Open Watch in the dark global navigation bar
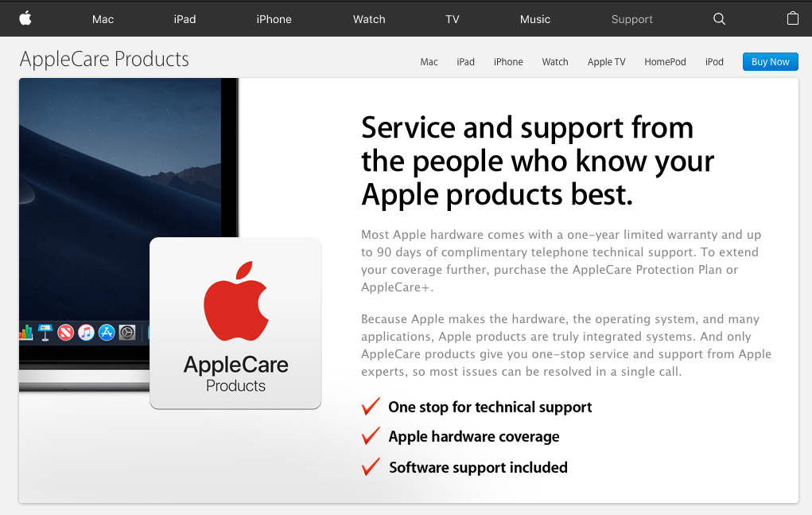Screen dimensions: 812x515 [369, 19]
